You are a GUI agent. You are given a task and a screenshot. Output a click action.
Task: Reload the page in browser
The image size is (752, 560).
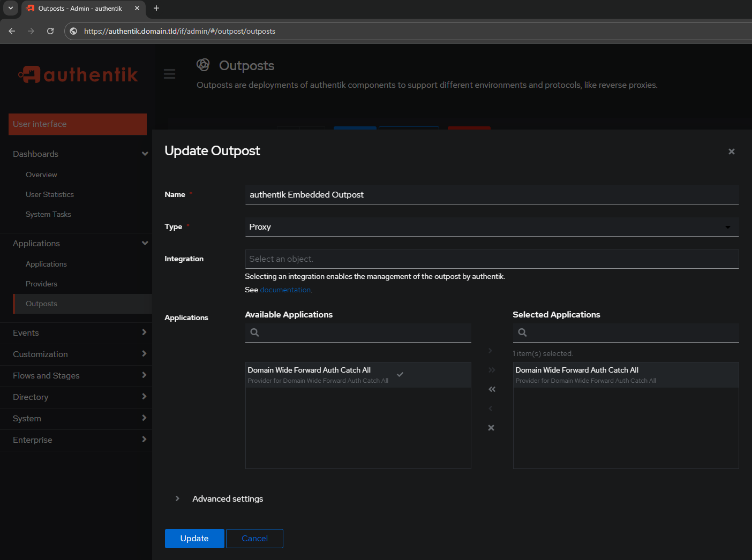click(50, 31)
